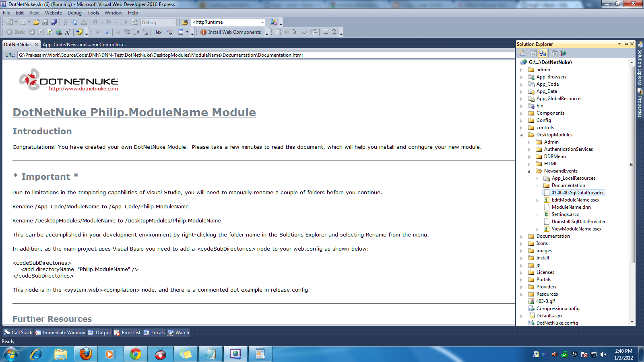The image size is (644, 362).
Task: Click the Copy toolbar icon
Action: tap(74, 22)
